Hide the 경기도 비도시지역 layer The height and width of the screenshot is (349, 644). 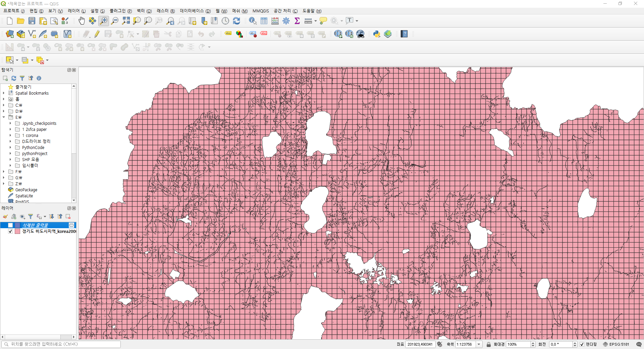(x=10, y=231)
